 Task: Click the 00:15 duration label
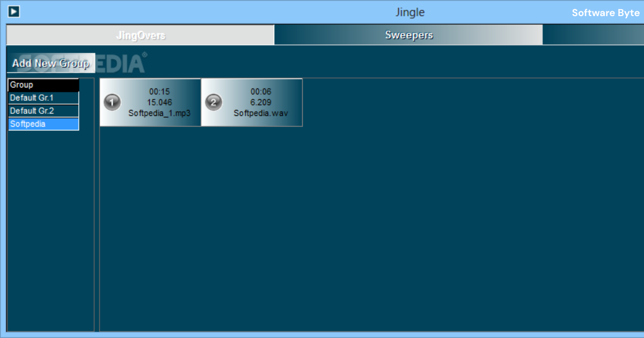pos(159,92)
